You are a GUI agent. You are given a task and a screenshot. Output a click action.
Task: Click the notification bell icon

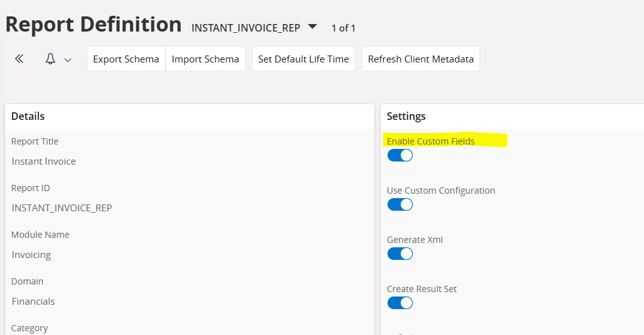coord(50,59)
